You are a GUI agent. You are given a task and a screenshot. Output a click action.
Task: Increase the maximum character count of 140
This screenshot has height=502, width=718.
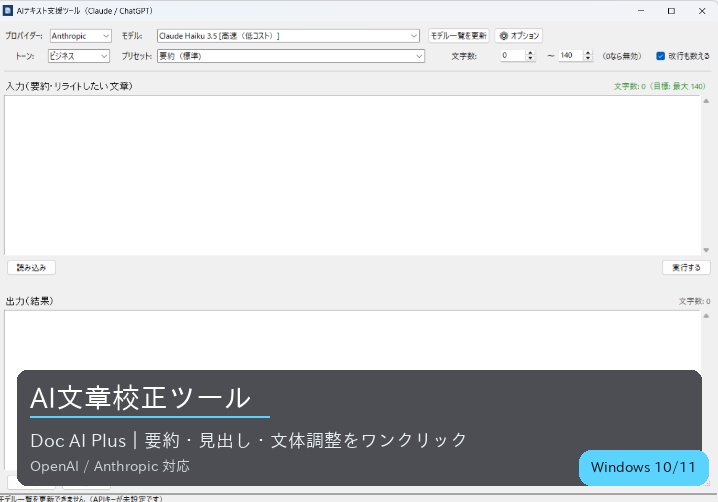click(x=588, y=53)
